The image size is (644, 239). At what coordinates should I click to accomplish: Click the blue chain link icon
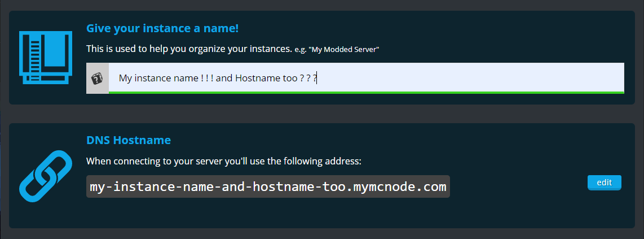[46, 176]
